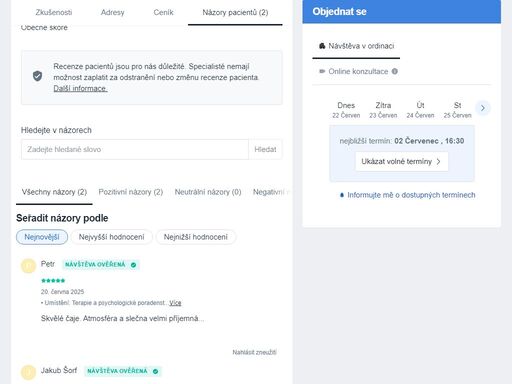Click Petr's avatar circle

28,266
